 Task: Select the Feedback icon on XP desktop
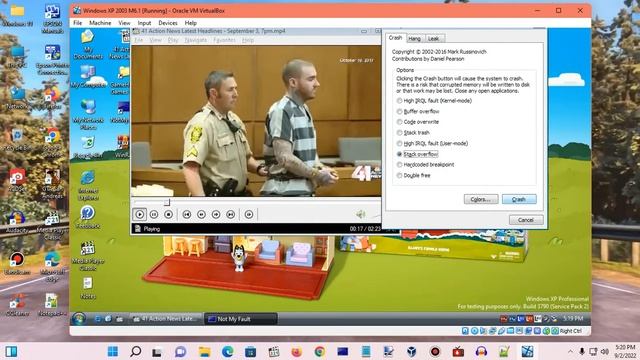88,217
